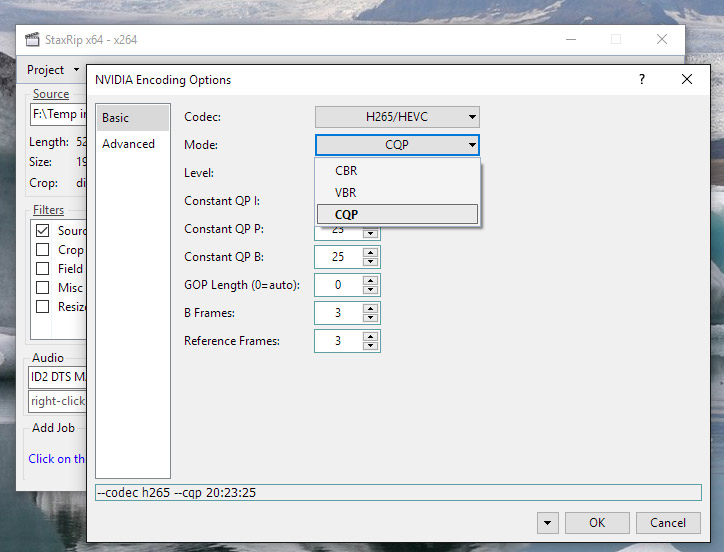
Task: Enable the Field filter checkbox
Action: (x=43, y=269)
